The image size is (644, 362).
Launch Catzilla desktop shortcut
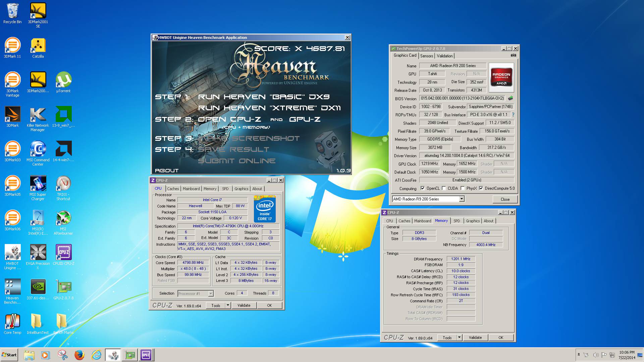[38, 48]
